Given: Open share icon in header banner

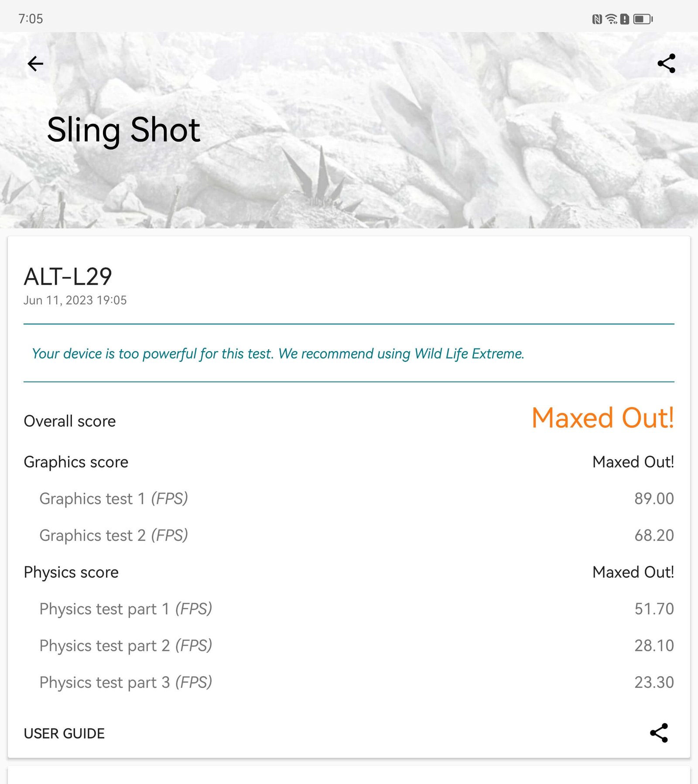Looking at the screenshot, I should tap(666, 64).
